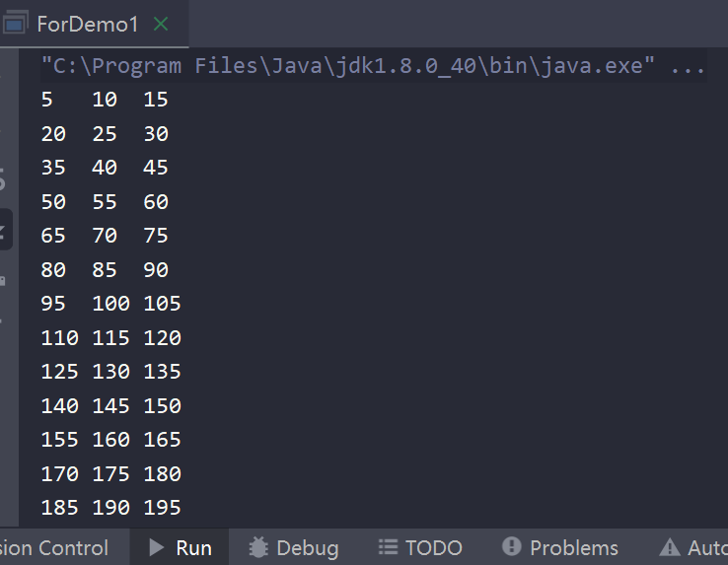
Task: Click the TODO list icon
Action: point(388,547)
